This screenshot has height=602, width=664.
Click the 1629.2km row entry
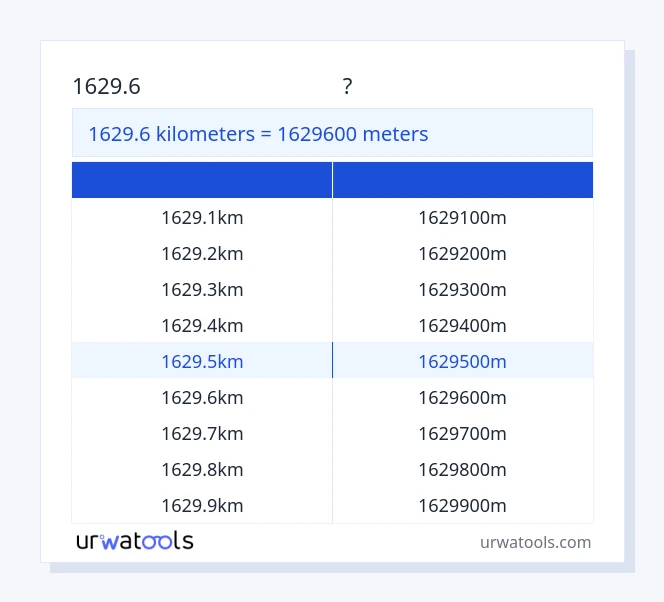point(202,253)
